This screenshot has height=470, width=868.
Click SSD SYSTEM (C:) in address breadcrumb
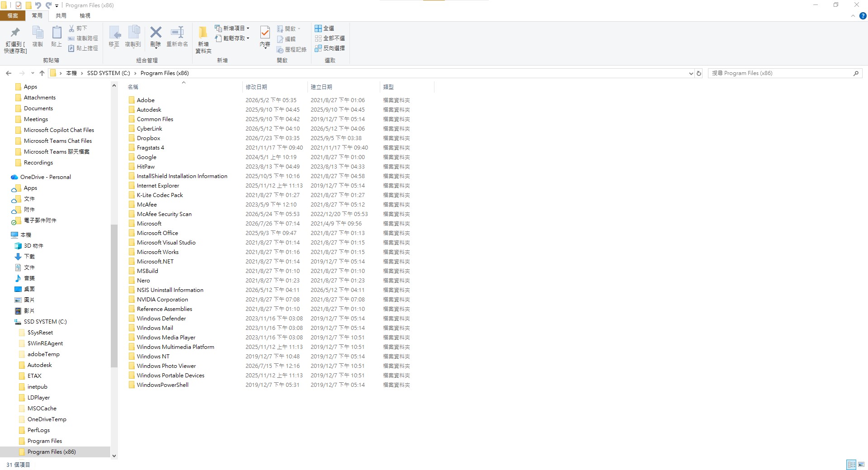pyautogui.click(x=108, y=73)
